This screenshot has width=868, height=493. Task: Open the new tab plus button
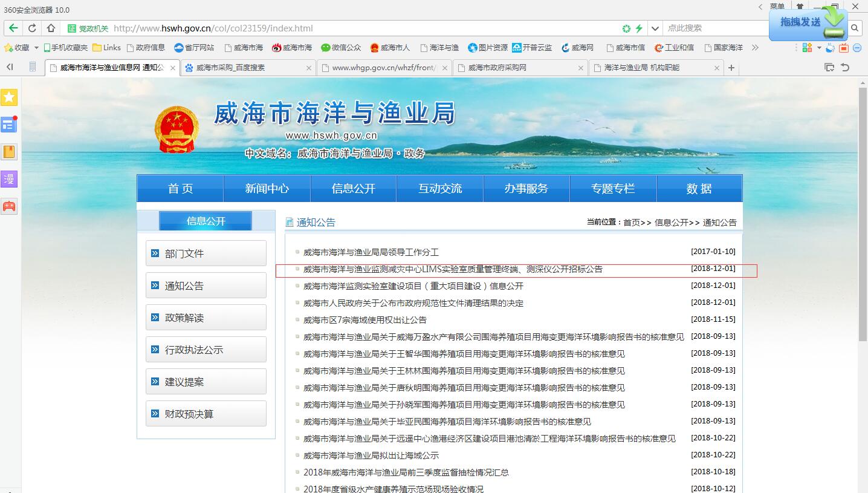click(x=731, y=68)
